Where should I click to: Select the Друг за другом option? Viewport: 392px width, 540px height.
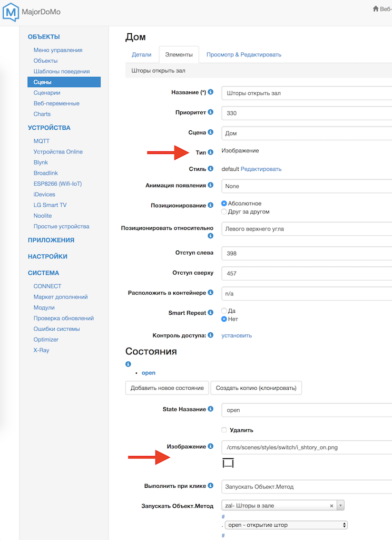click(224, 211)
